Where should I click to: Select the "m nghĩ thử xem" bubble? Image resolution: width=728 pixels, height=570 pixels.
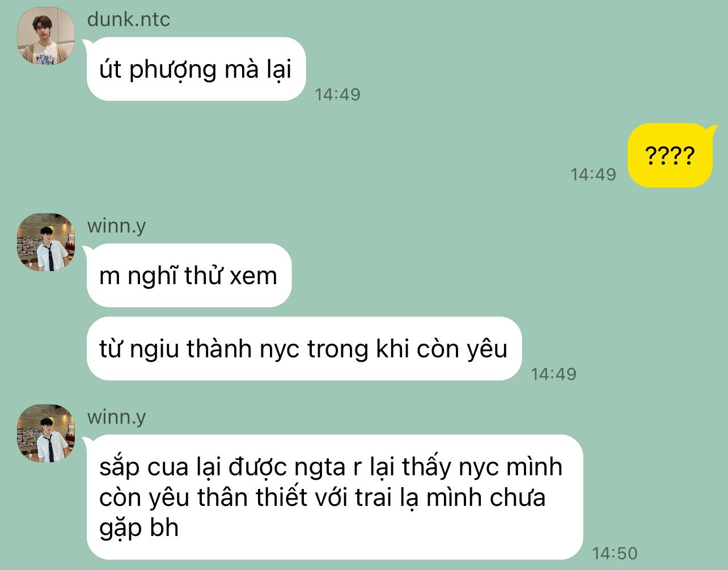[189, 276]
